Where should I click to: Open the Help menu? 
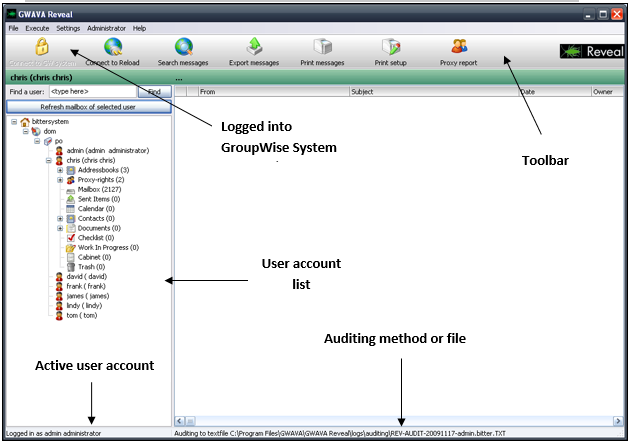139,28
